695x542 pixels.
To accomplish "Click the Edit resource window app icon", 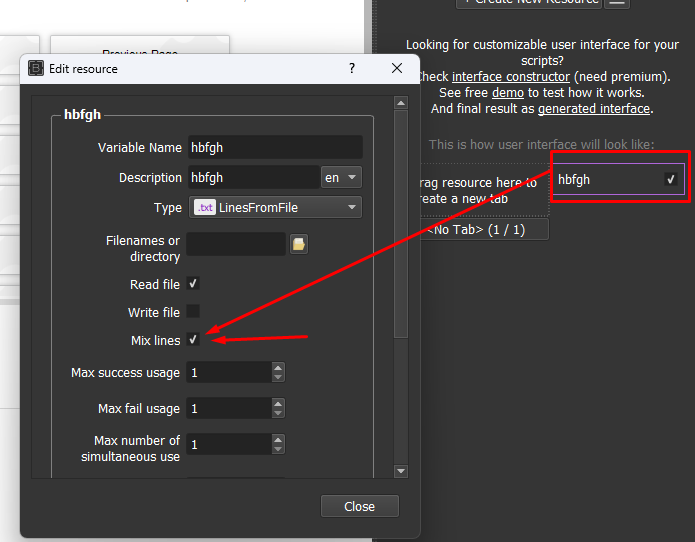I will (36, 69).
